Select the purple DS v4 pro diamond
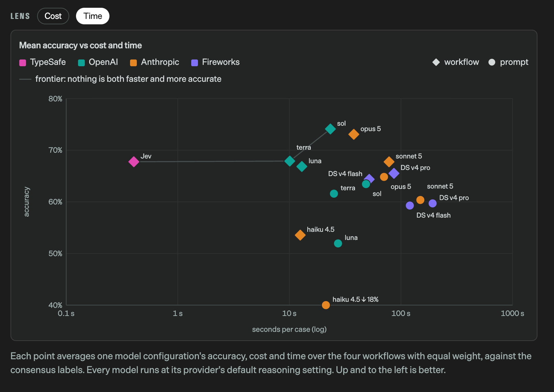 (394, 173)
